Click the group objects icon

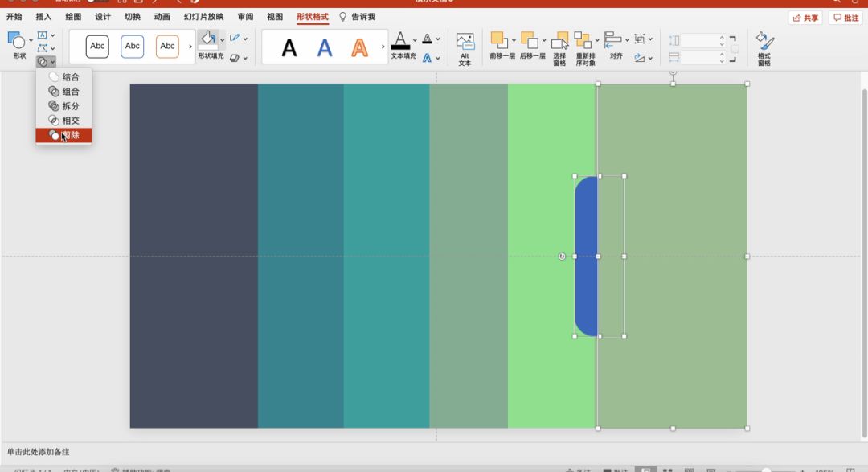click(x=640, y=39)
